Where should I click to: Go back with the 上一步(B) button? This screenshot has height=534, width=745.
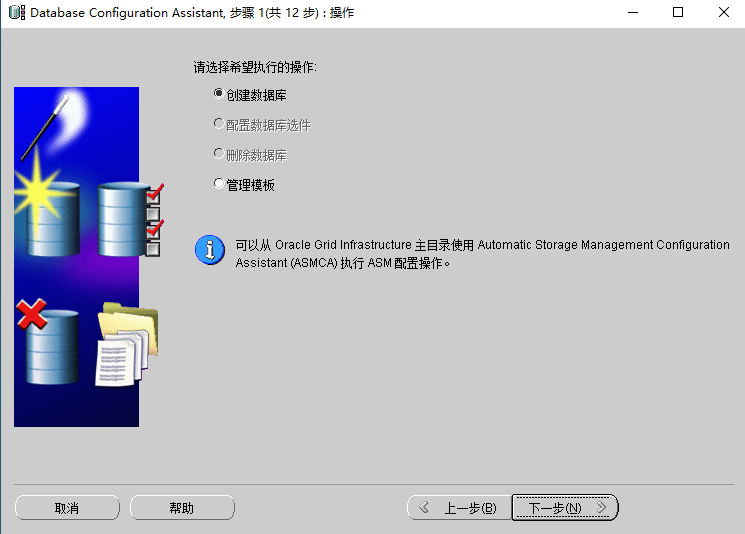(x=459, y=508)
